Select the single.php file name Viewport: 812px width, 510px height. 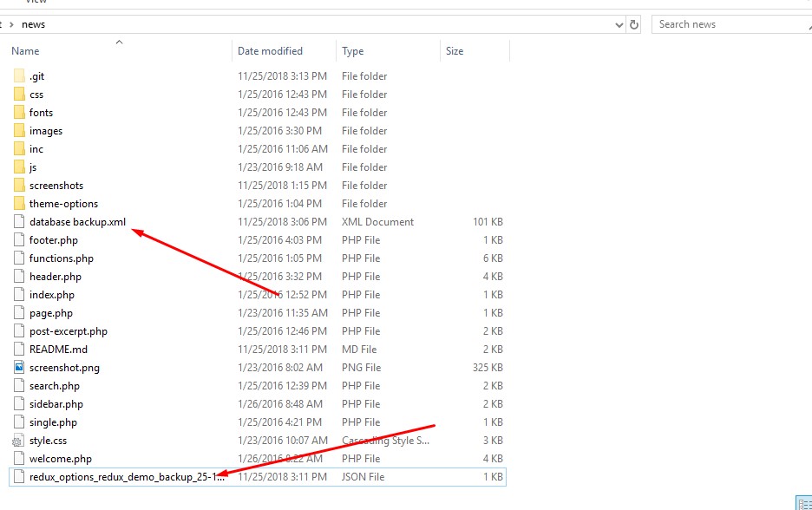[53, 422]
